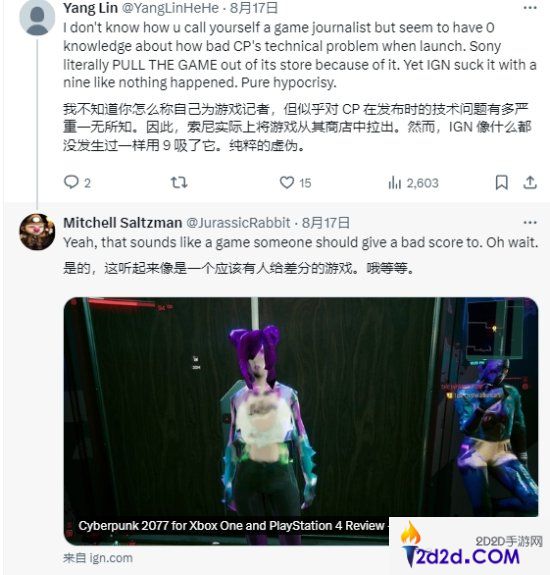Open Mitchell Saltzman's profile avatar
Viewport: 550px width, 575px height.
point(37,232)
